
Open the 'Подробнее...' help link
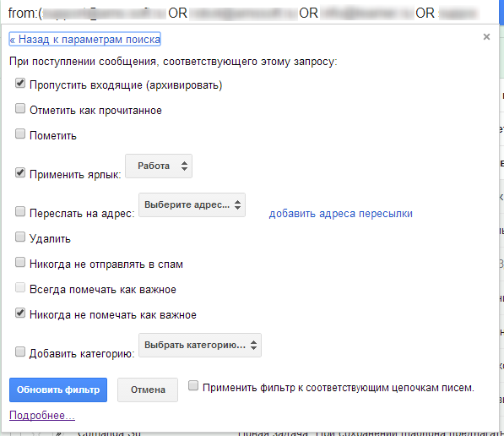click(42, 416)
